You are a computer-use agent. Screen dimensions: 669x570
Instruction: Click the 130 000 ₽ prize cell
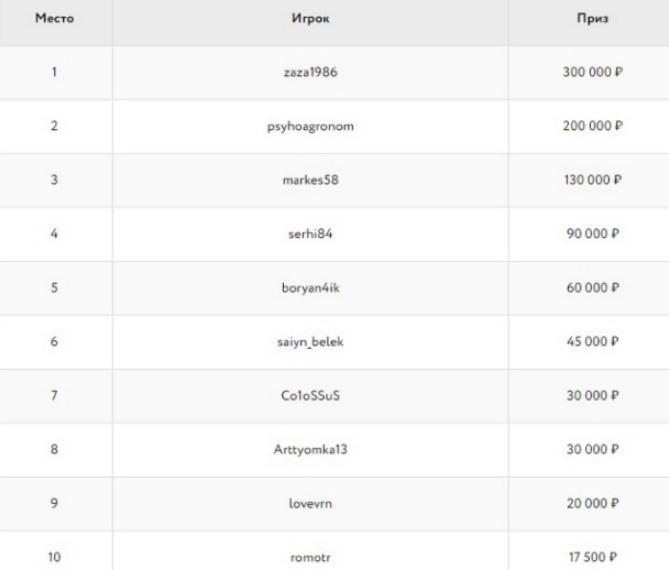[593, 180]
